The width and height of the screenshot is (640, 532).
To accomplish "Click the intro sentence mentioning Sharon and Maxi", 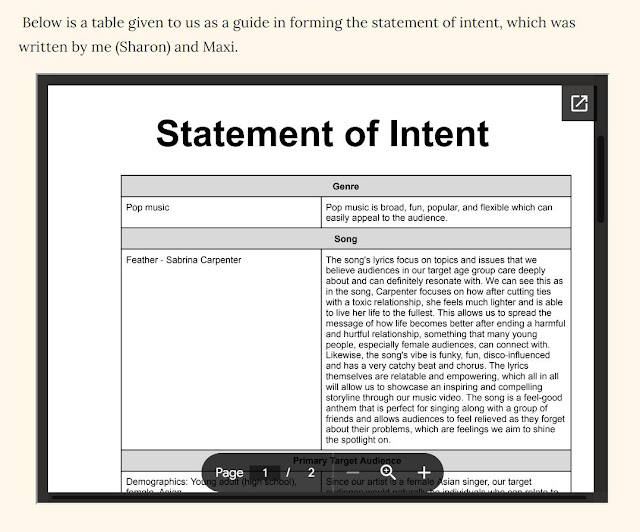I will click(297, 35).
